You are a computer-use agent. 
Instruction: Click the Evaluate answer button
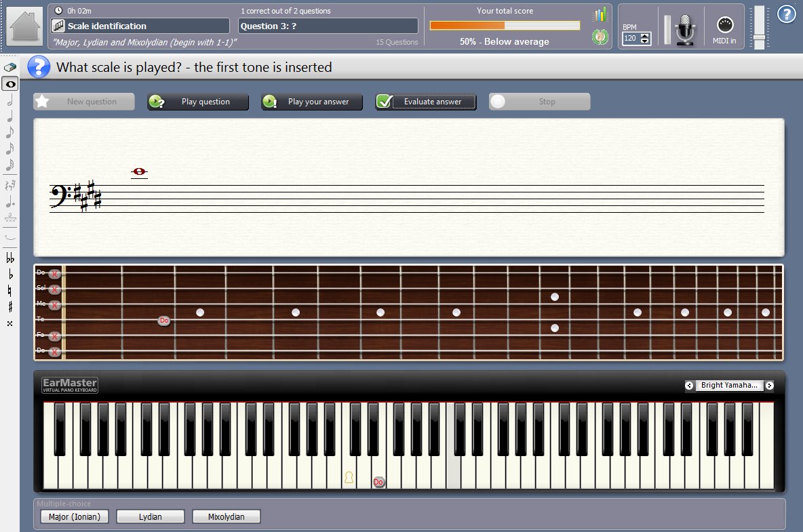pyautogui.click(x=425, y=102)
